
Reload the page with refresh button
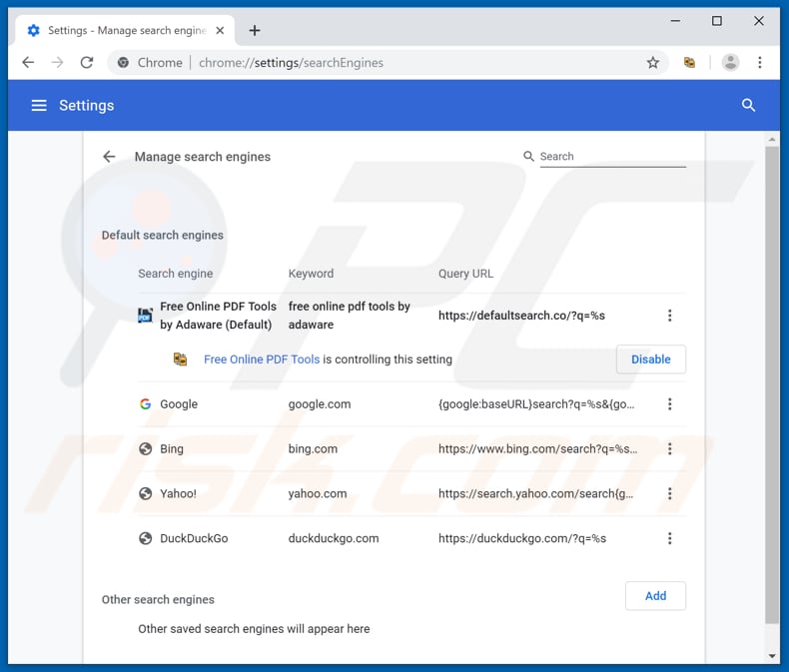tap(87, 62)
